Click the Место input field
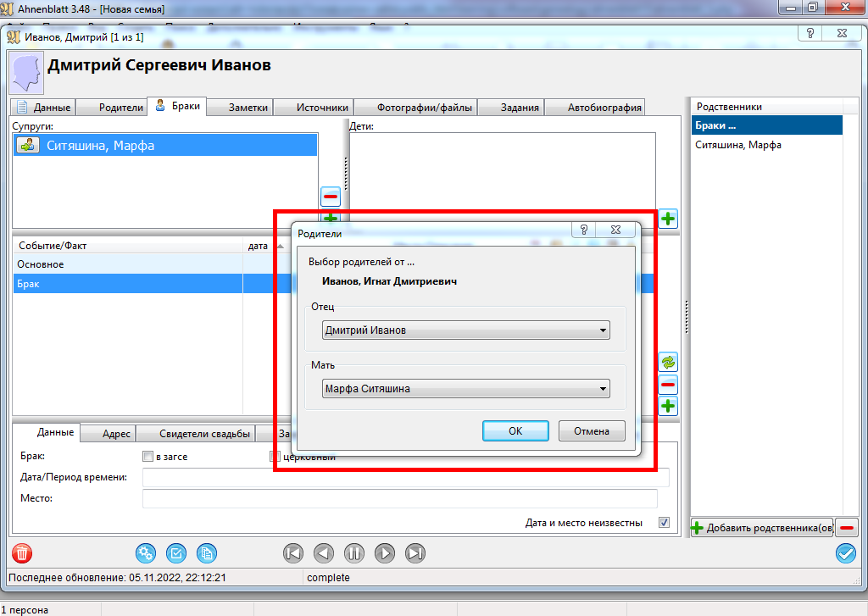 (399, 498)
